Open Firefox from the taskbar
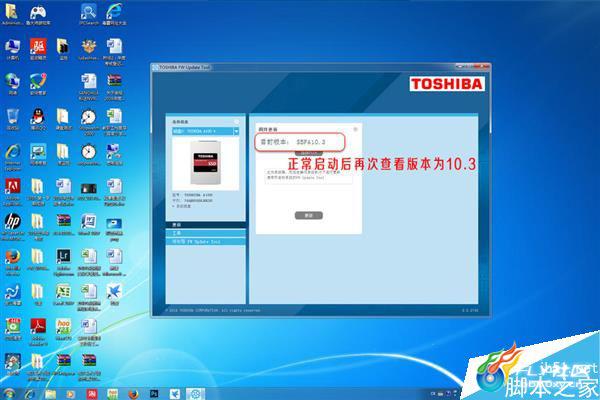The image size is (600, 400). (133, 394)
